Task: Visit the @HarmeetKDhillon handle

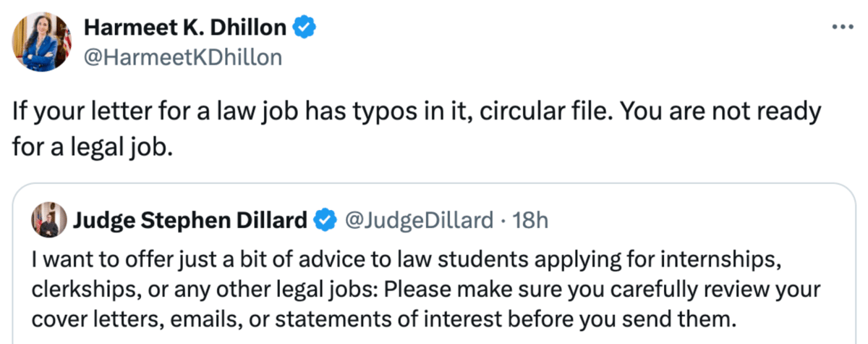Action: pyautogui.click(x=183, y=56)
